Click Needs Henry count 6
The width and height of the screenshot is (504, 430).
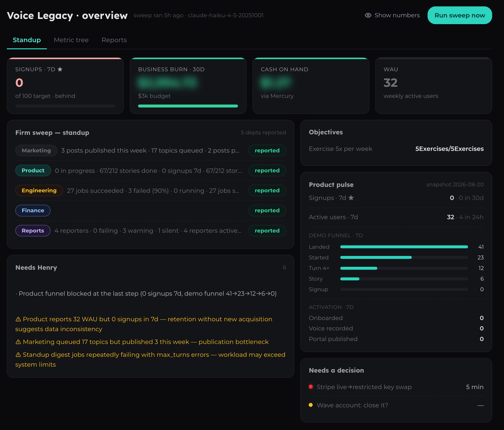point(284,267)
